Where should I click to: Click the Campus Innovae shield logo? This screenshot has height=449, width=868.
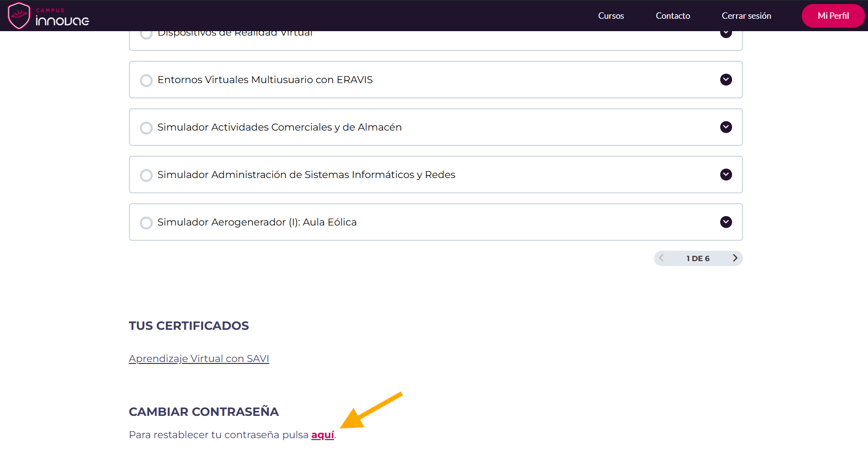tap(19, 16)
